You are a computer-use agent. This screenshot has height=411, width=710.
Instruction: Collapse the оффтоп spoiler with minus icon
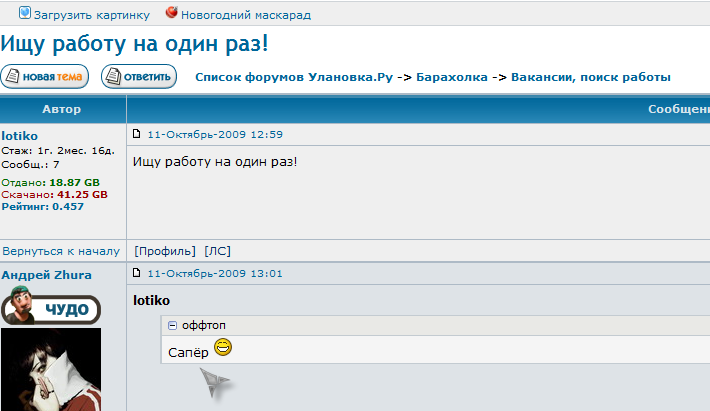172,325
